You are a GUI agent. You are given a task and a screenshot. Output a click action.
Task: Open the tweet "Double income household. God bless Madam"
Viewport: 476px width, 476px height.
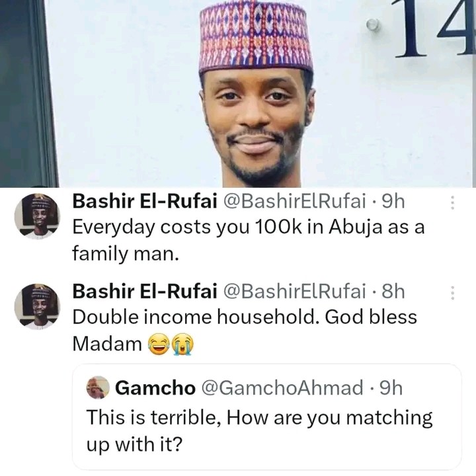[245, 331]
